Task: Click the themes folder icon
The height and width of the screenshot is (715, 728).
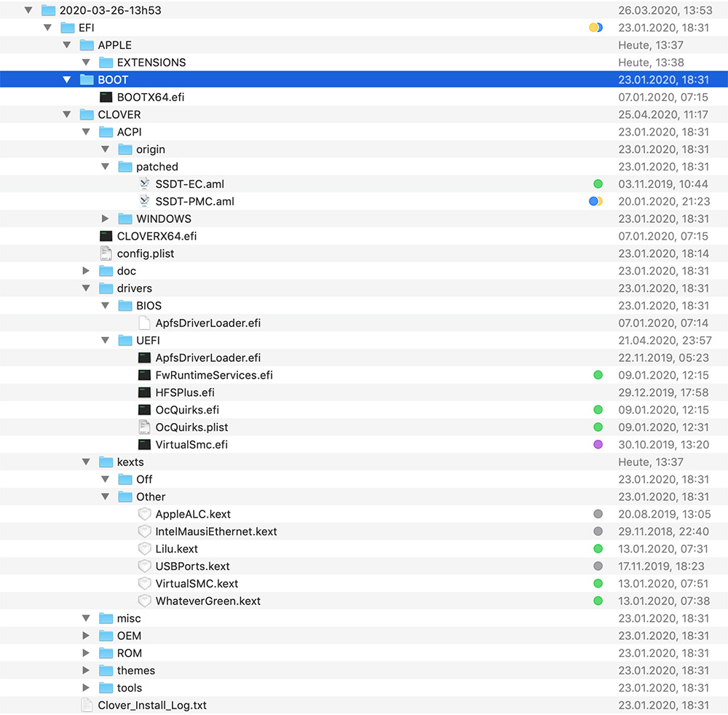Action: click(106, 671)
